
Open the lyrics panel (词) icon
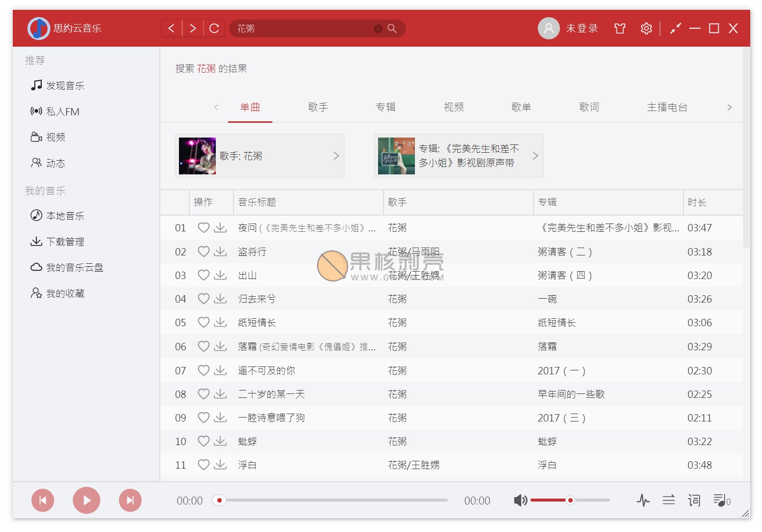694,501
